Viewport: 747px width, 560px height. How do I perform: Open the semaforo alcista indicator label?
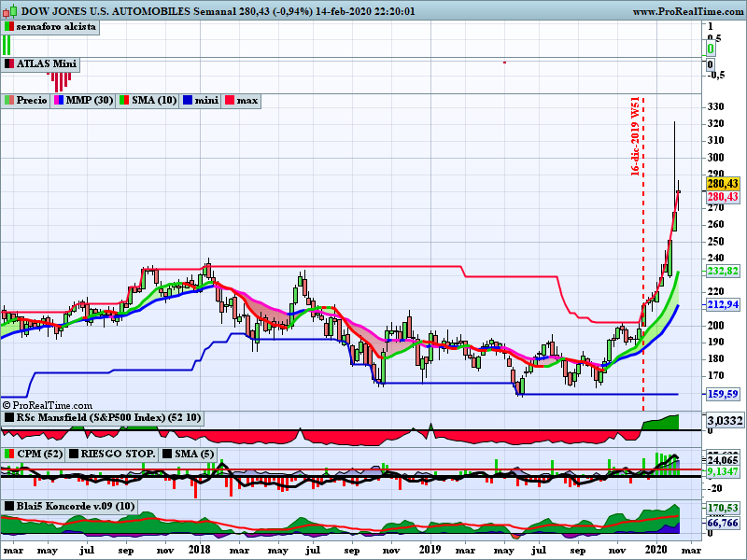[x=56, y=27]
